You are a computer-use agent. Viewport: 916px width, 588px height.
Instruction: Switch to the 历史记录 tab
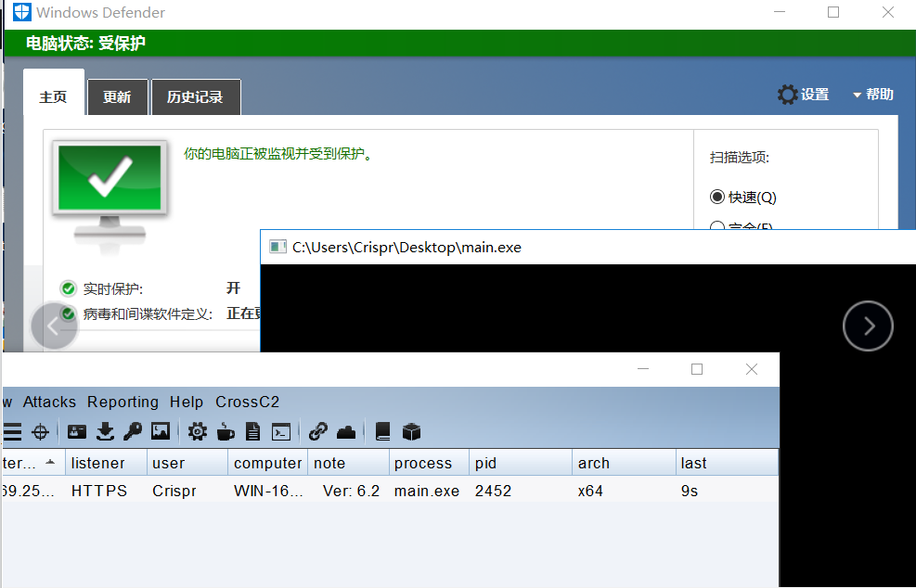point(195,97)
